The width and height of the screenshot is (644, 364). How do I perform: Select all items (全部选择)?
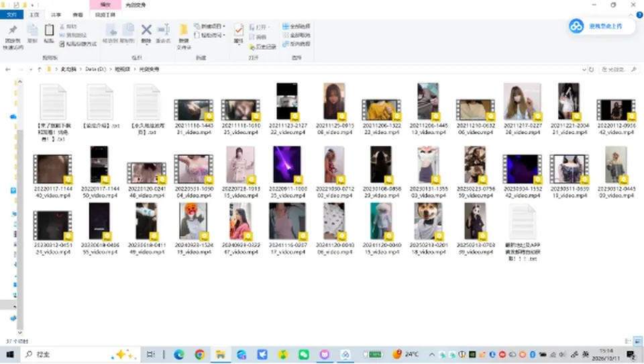[296, 26]
